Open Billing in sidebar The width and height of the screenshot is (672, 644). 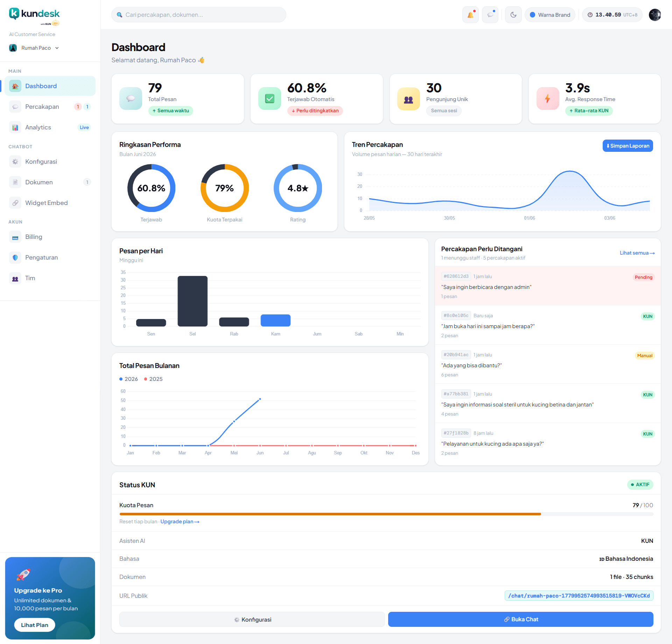[x=50, y=237]
